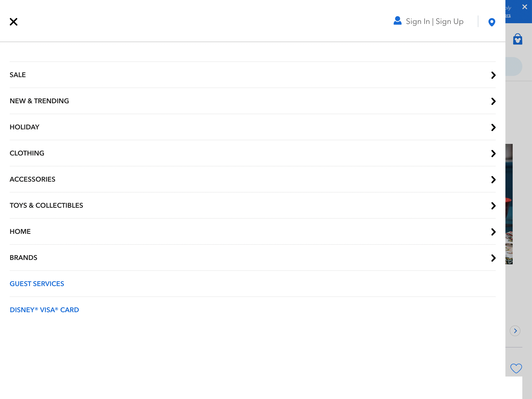Click Sign Up
532x399 pixels.
pyautogui.click(x=449, y=21)
